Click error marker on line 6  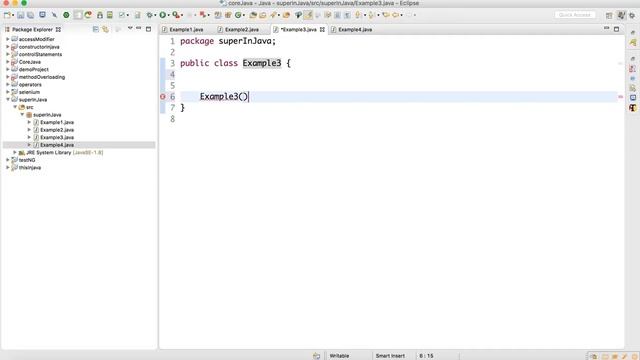pos(163,97)
